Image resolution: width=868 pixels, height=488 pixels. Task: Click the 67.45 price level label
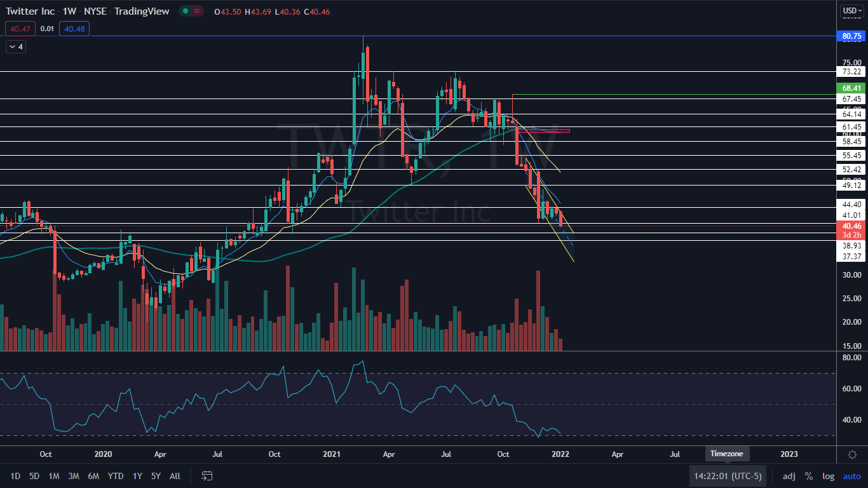pyautogui.click(x=851, y=99)
